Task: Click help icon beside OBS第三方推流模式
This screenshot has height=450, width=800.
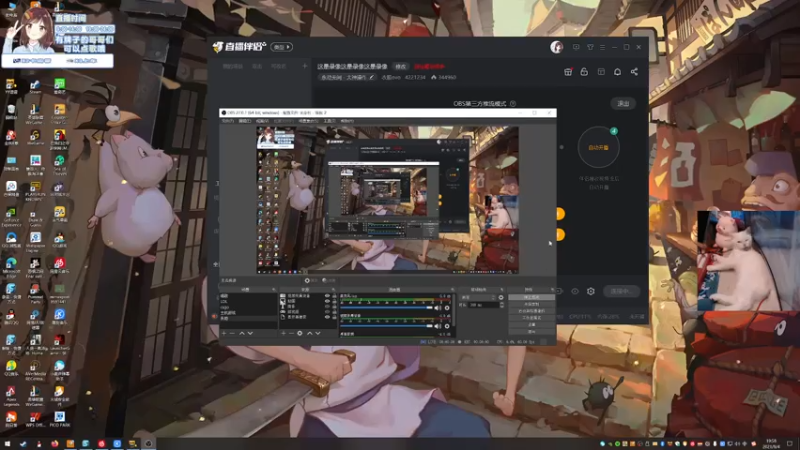Action: 513,104
